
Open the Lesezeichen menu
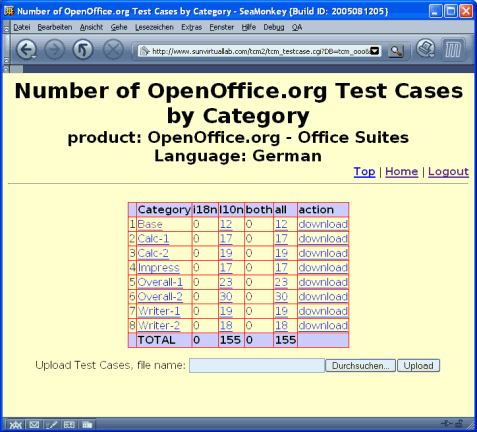click(x=154, y=27)
